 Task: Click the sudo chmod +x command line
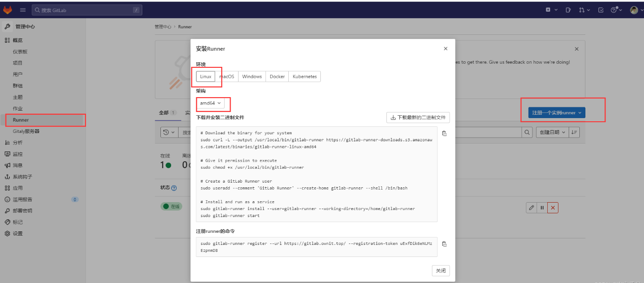pos(252,167)
